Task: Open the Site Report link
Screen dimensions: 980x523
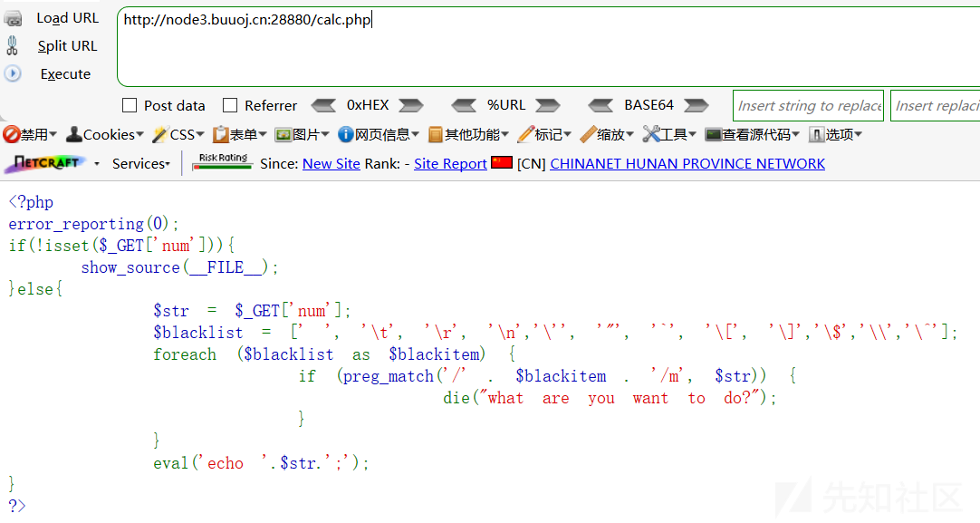Action: 450,164
